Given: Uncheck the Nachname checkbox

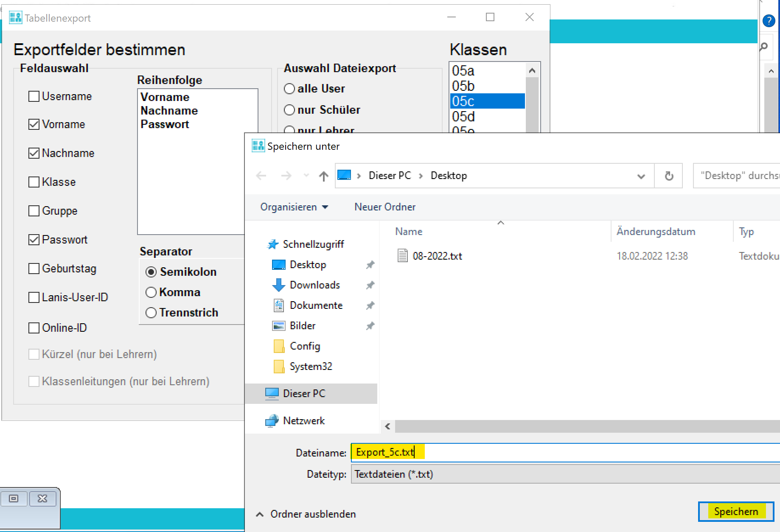Looking at the screenshot, I should coord(34,153).
